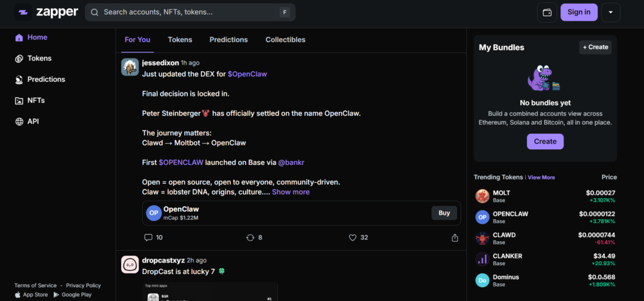Screen dimensions: 644x301
Task: Open the CLANKER trending token
Action: [545, 259]
